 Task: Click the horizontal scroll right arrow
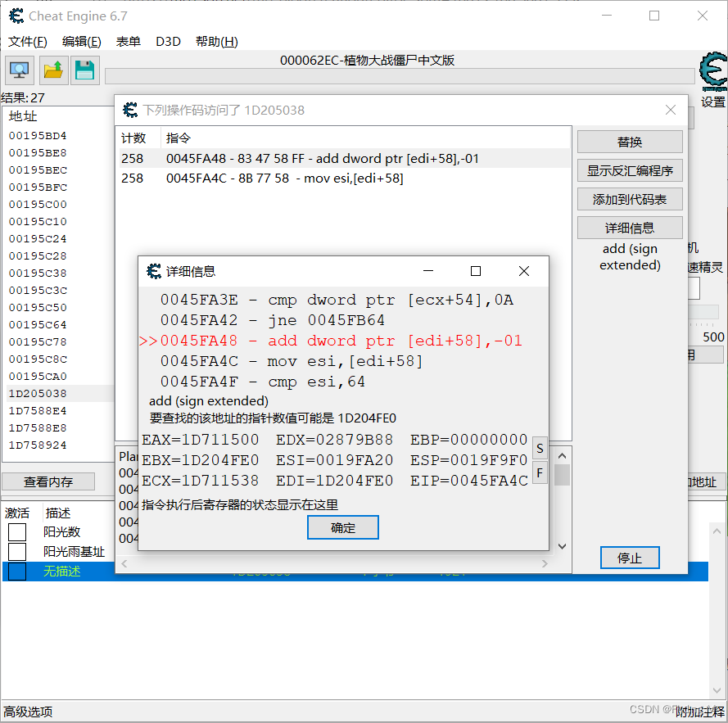click(x=545, y=563)
